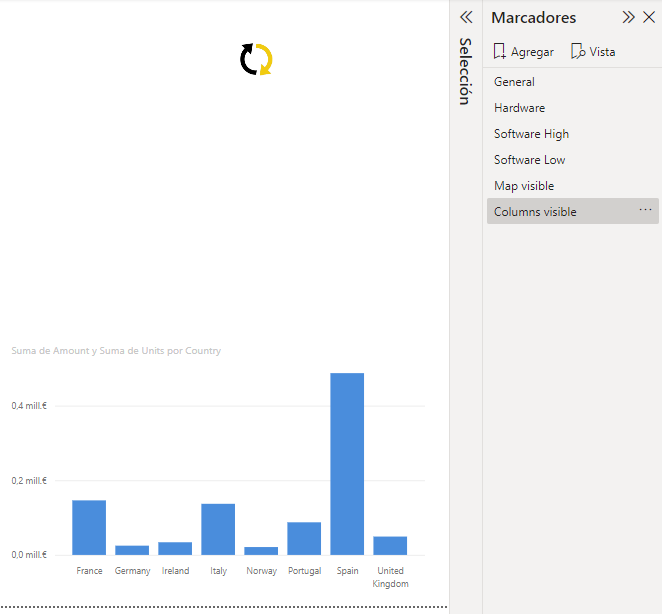Select the France column in chart
Image resolution: width=662 pixels, height=614 pixels.
click(x=89, y=527)
